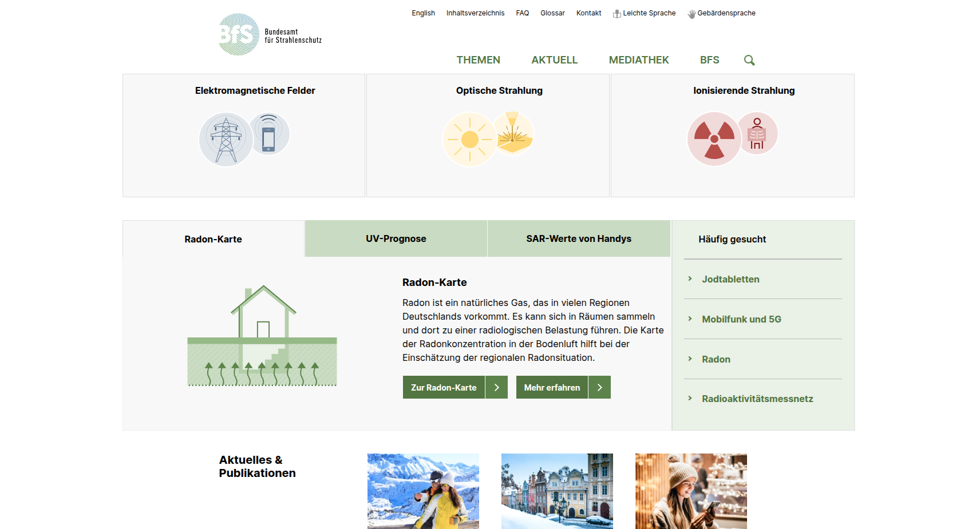Click the Radon-Karte content heading
The width and height of the screenshot is (980, 529).
click(x=434, y=283)
